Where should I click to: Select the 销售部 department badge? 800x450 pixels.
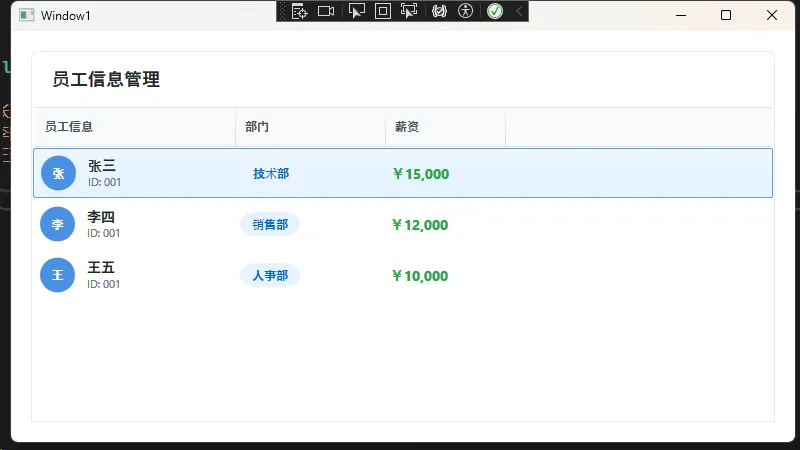point(270,225)
